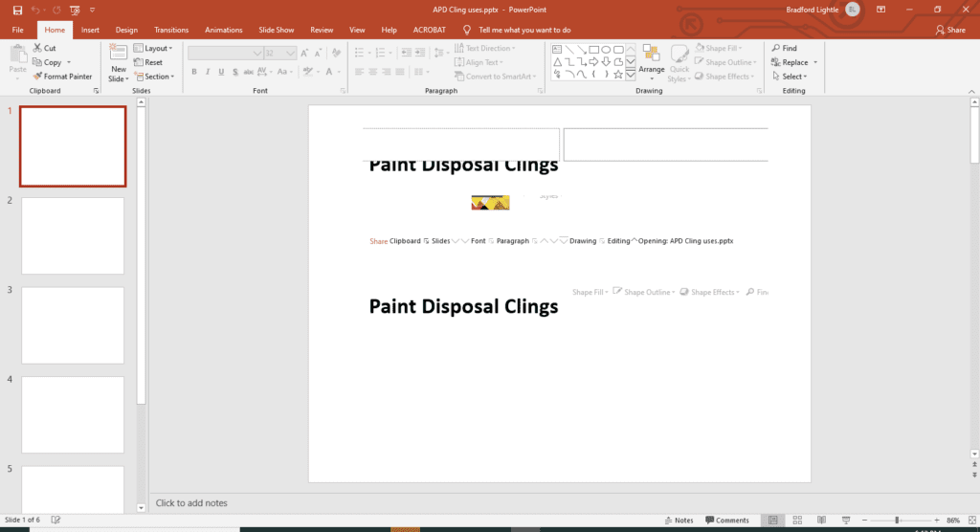Click the Save icon in the title bar
This screenshot has height=532, width=980.
(x=17, y=10)
